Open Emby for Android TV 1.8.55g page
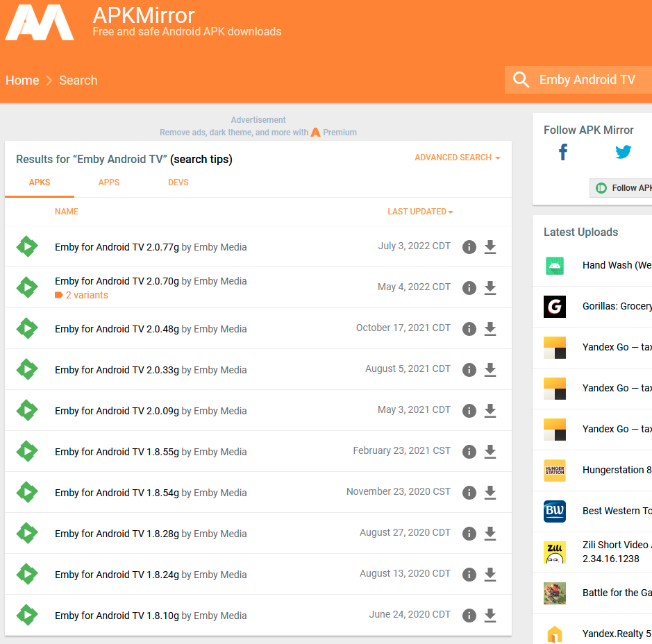The width and height of the screenshot is (652, 644). (x=117, y=452)
